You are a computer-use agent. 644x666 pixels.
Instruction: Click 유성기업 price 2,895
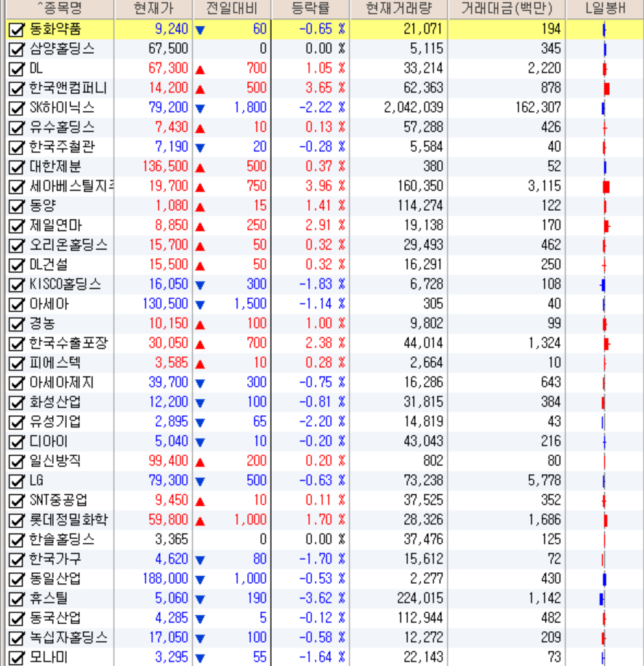coord(172,422)
